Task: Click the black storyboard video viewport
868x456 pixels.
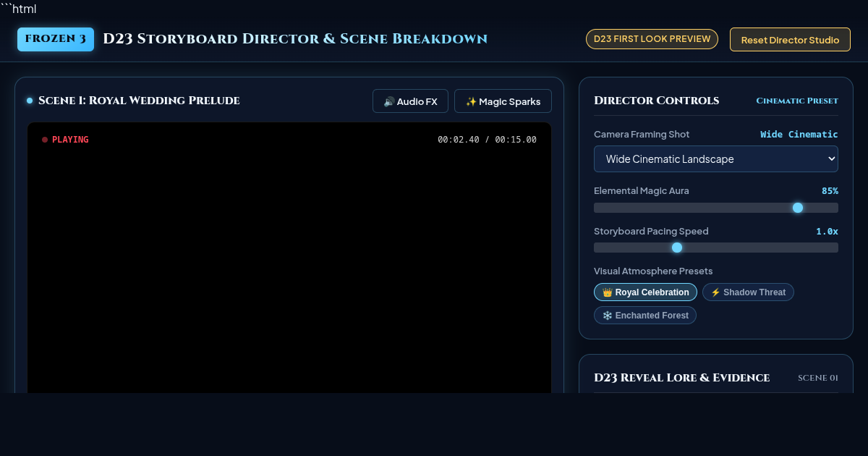Action: pos(289,258)
